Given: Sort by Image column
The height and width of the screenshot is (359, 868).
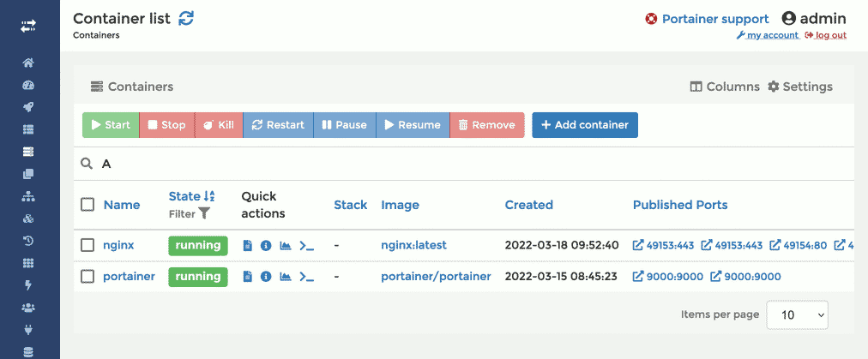Looking at the screenshot, I should [x=400, y=205].
